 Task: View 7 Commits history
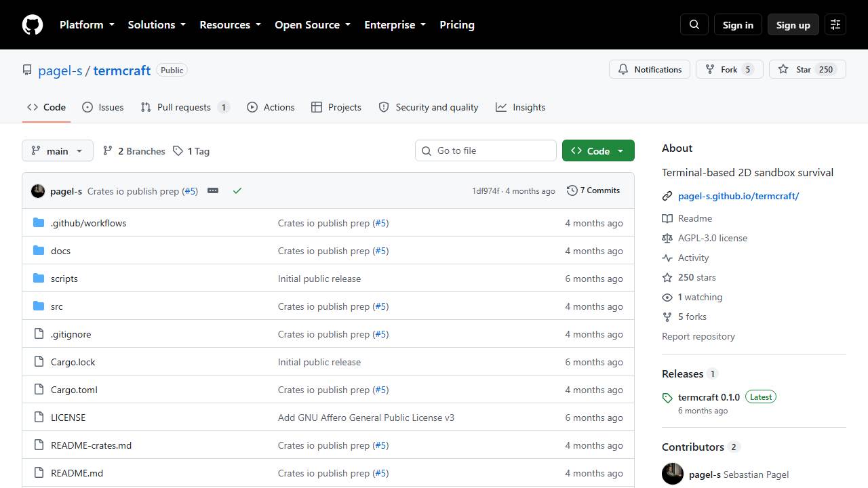click(593, 190)
